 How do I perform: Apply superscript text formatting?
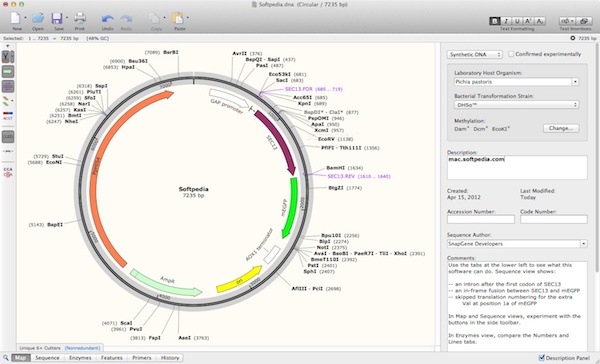528,21
